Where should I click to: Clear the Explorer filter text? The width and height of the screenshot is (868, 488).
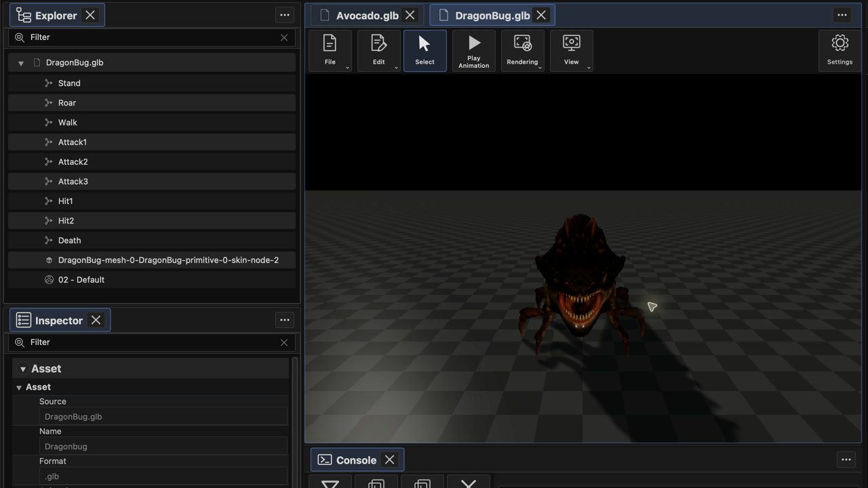coord(284,37)
